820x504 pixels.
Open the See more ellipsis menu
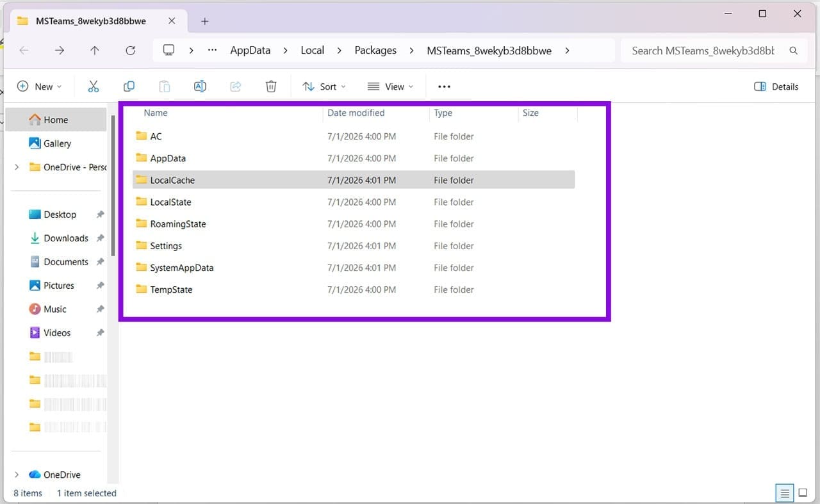[444, 86]
